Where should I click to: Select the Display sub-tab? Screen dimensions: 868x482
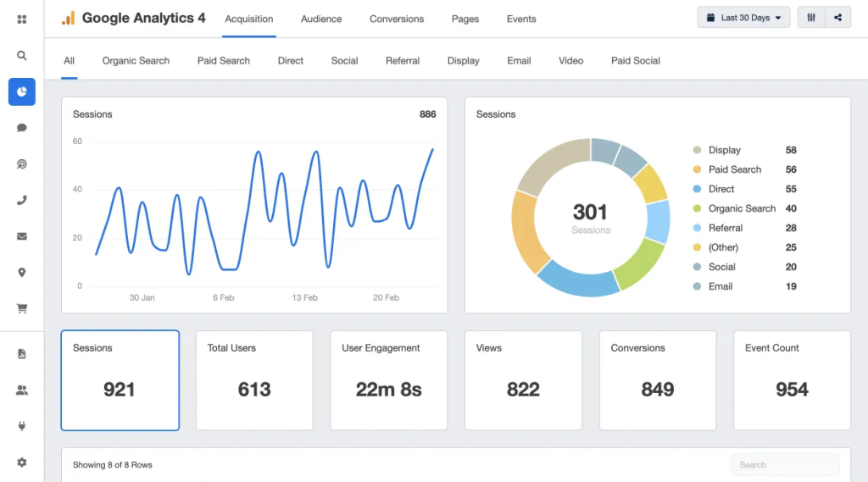pos(464,61)
